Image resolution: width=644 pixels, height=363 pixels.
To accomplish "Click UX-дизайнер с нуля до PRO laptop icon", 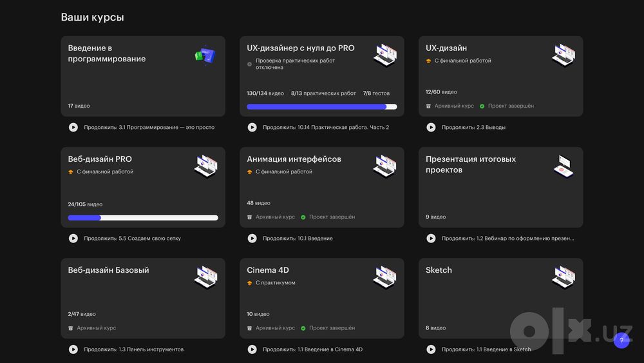I will pyautogui.click(x=385, y=55).
